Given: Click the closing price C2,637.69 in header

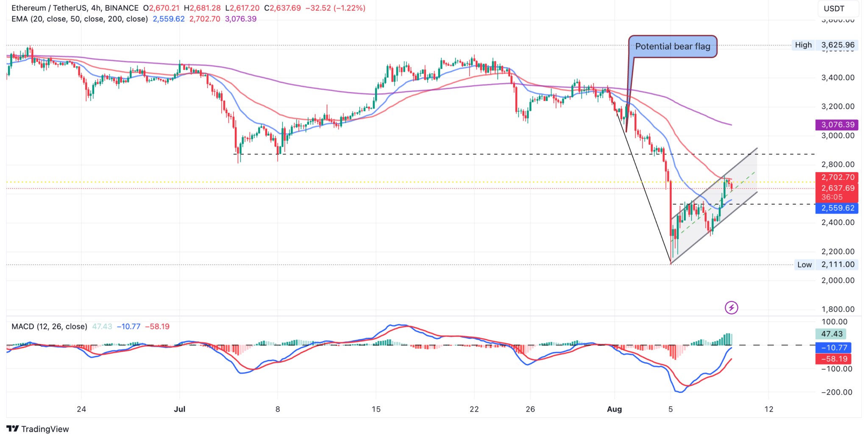Looking at the screenshot, I should [282, 8].
